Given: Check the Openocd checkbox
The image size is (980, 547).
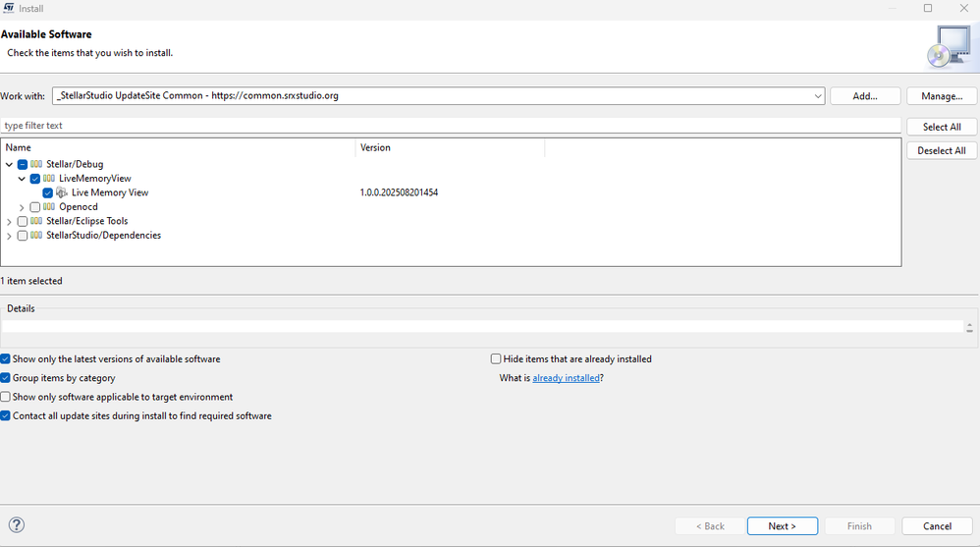Looking at the screenshot, I should click(35, 207).
